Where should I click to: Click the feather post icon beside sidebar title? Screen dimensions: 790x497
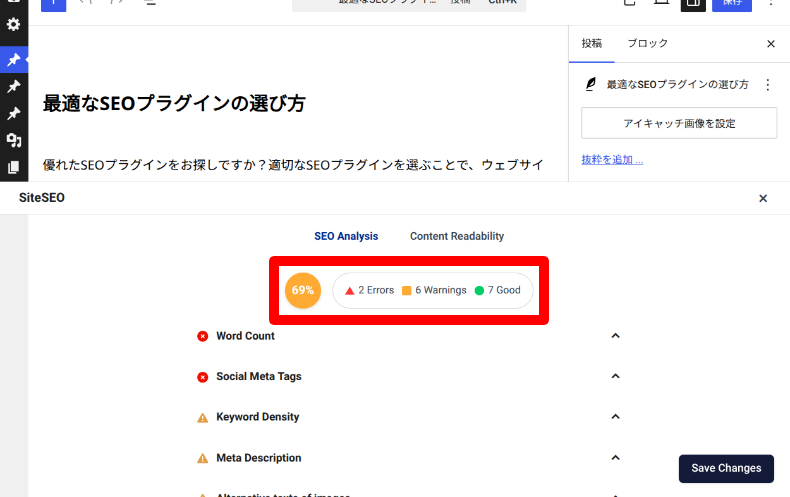tap(590, 84)
